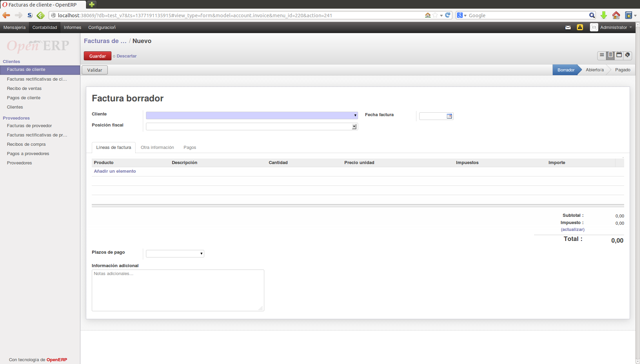640x364 pixels.
Task: Switch to graph view icon
Action: [628, 55]
